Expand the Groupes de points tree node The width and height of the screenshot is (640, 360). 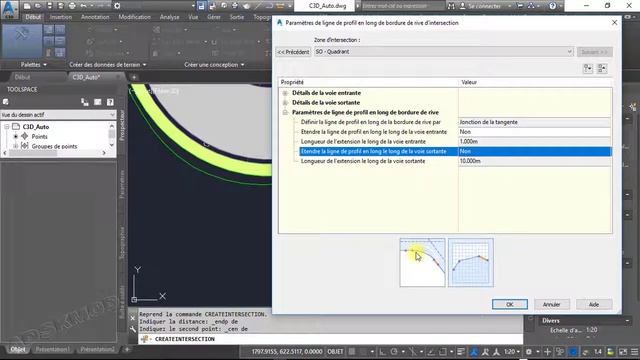click(x=16, y=146)
